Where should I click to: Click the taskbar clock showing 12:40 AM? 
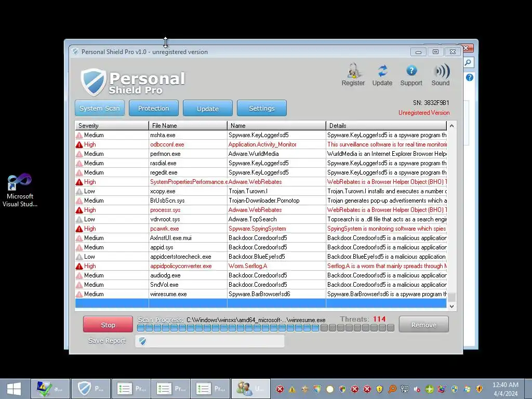pos(505,389)
